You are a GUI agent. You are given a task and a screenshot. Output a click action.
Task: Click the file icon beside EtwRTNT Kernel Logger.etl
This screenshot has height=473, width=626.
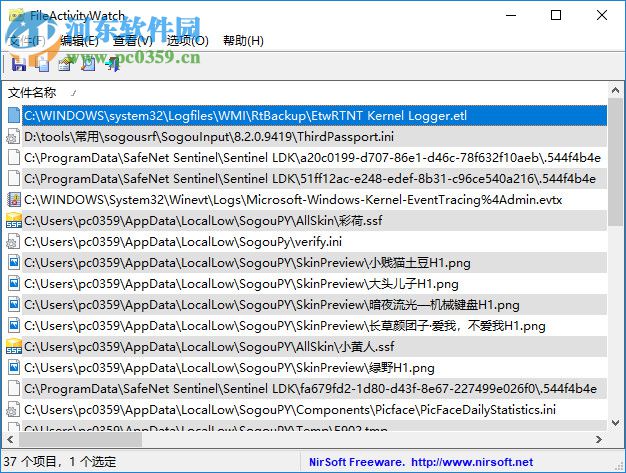[14, 115]
